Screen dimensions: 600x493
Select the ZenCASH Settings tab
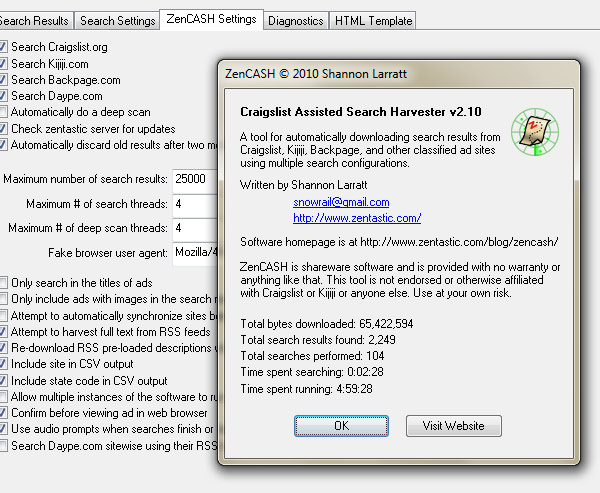pos(211,19)
